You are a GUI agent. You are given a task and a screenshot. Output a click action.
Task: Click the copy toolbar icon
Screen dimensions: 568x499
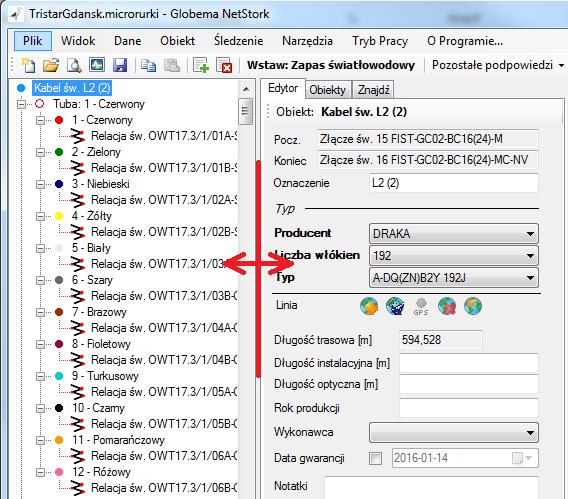[149, 66]
